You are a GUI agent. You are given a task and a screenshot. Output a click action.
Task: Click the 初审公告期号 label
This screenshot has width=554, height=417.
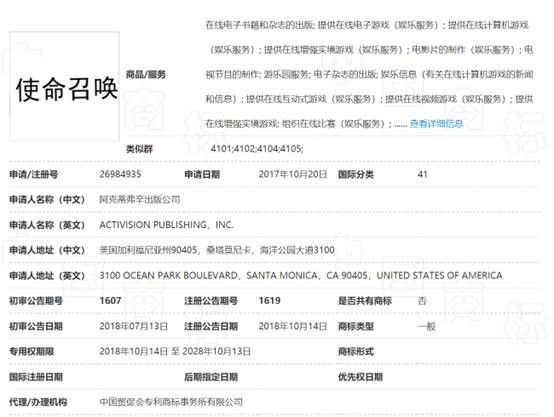coord(36,301)
